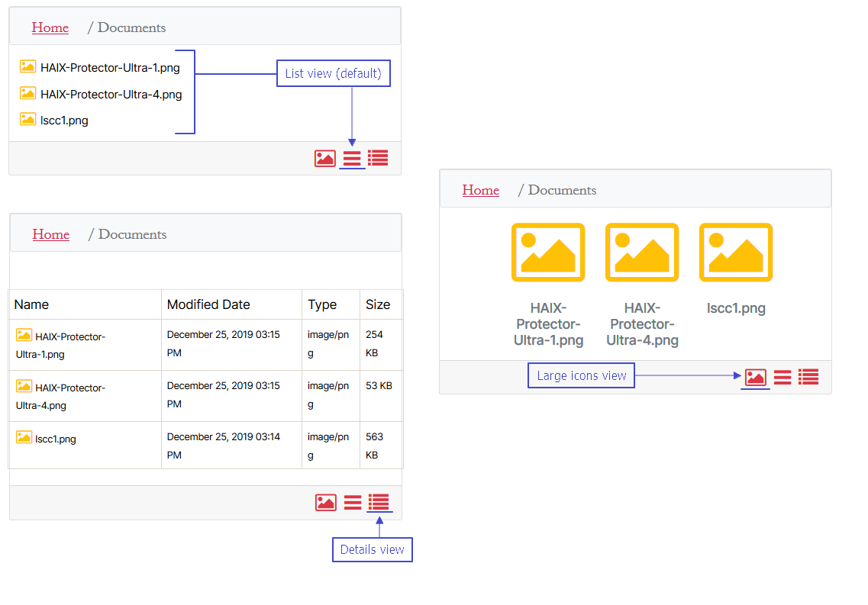Open Home link in large icons panel
Viewport: 868px width, 605px height.
pos(480,190)
